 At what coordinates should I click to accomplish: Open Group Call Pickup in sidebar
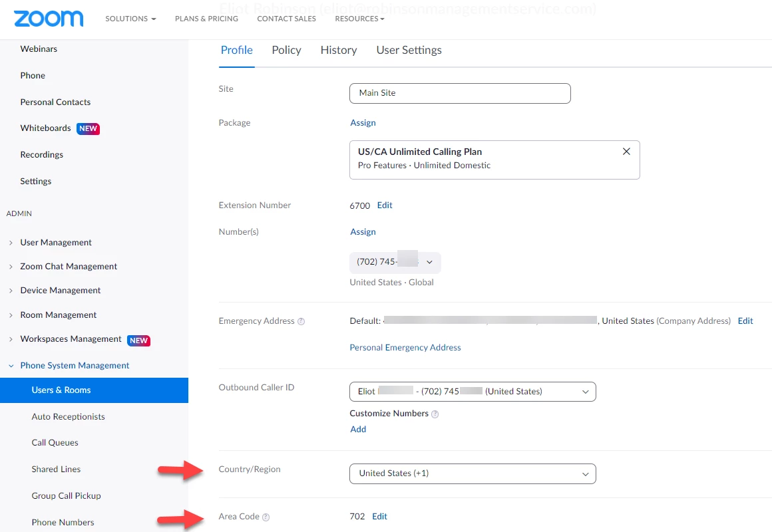coord(67,496)
